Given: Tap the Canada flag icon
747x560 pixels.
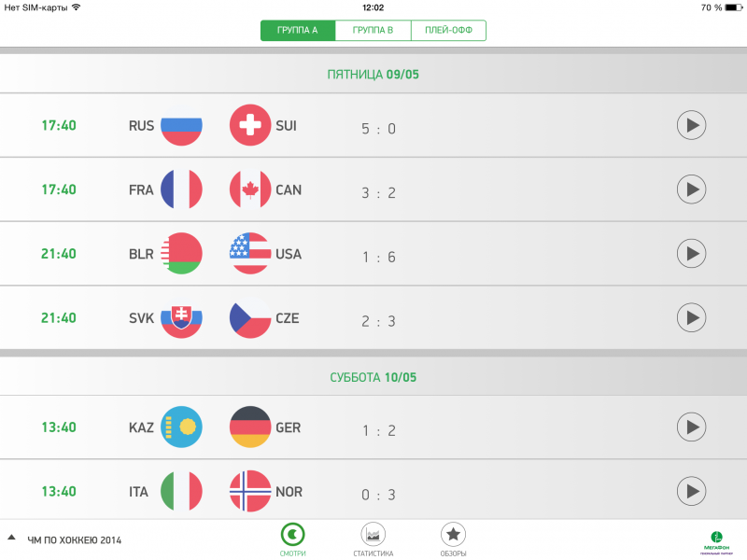Looking at the screenshot, I should (x=250, y=189).
